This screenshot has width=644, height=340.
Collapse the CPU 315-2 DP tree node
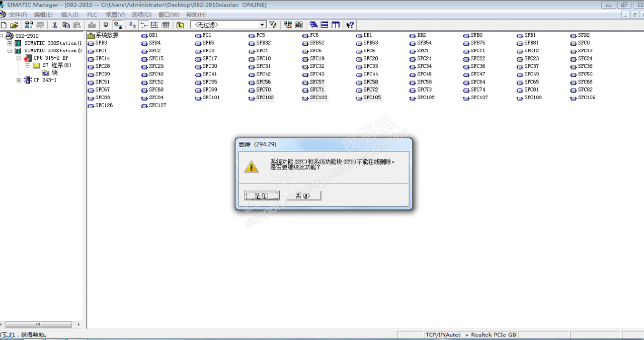(x=19, y=58)
